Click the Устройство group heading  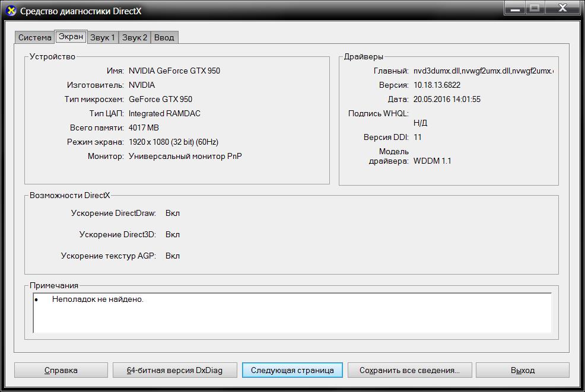[52, 57]
